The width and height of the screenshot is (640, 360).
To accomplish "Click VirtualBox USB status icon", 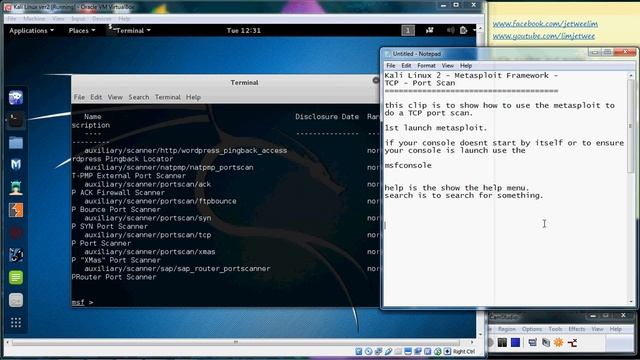I will 389,351.
